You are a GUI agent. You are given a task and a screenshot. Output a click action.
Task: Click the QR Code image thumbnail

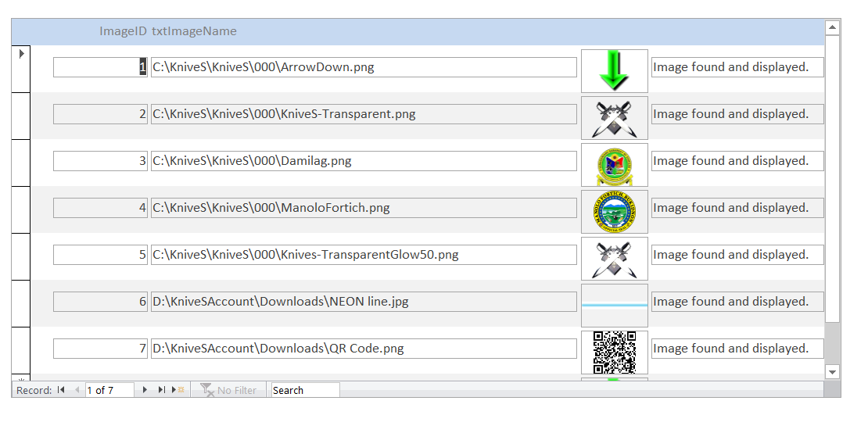point(615,352)
